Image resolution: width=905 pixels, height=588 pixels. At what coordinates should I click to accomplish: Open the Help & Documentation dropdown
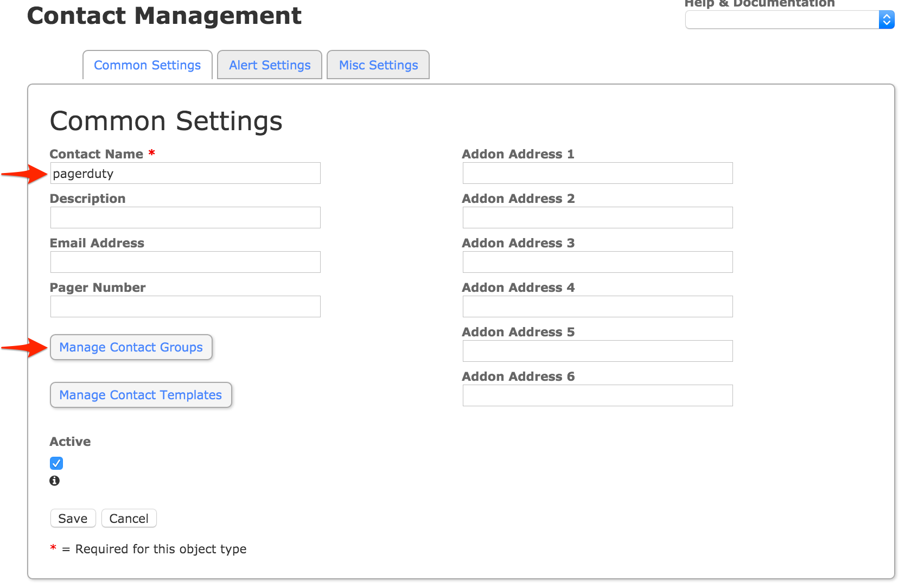(x=789, y=20)
